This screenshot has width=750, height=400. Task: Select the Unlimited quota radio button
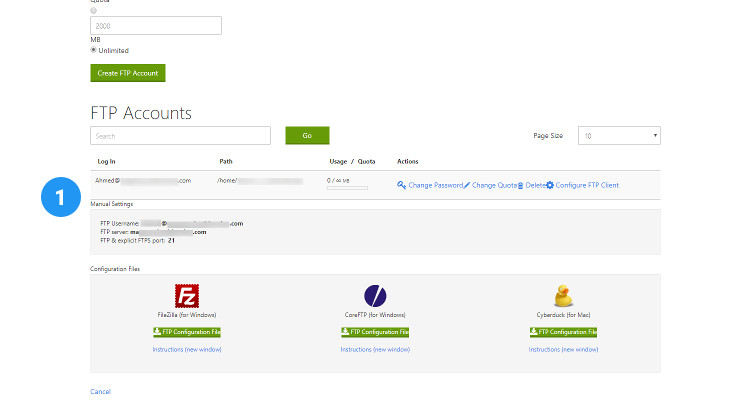tap(94, 50)
